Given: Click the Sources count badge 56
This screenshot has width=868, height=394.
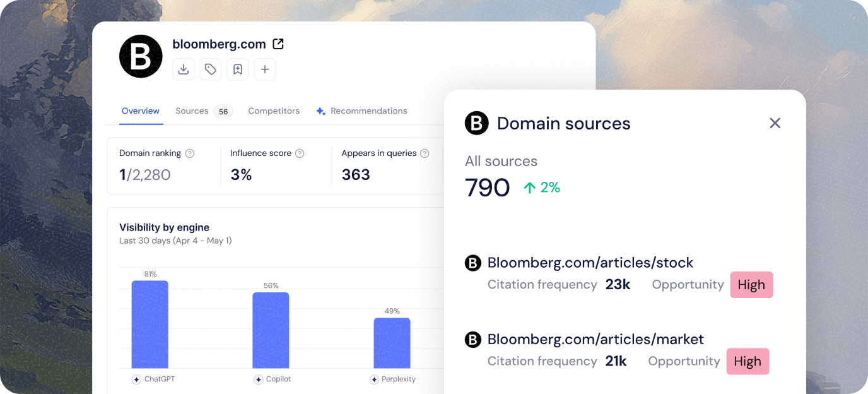Looking at the screenshot, I should pyautogui.click(x=223, y=112).
